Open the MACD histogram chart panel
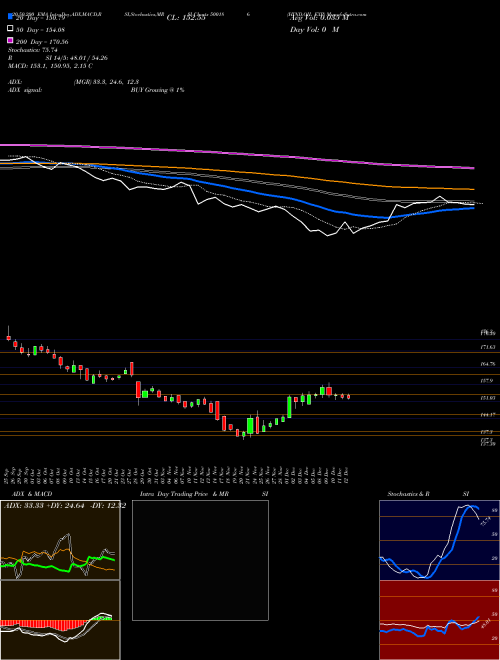Screen dimensions: 500x660 60,620
